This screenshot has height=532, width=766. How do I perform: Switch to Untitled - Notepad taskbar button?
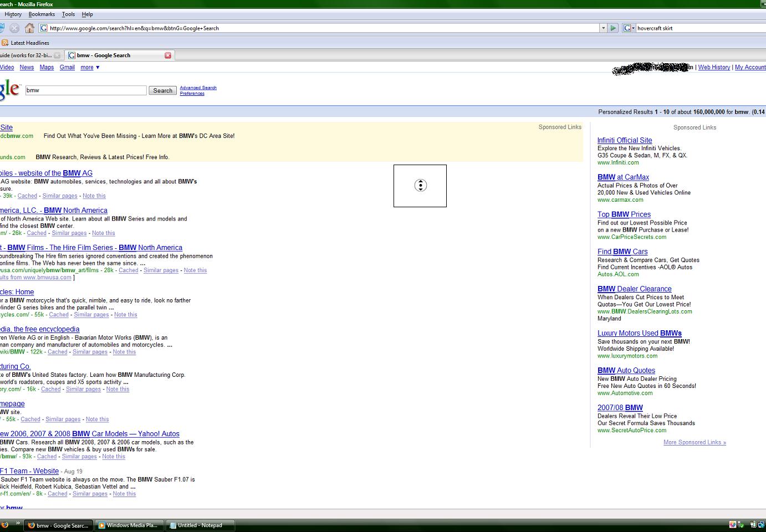click(x=200, y=525)
